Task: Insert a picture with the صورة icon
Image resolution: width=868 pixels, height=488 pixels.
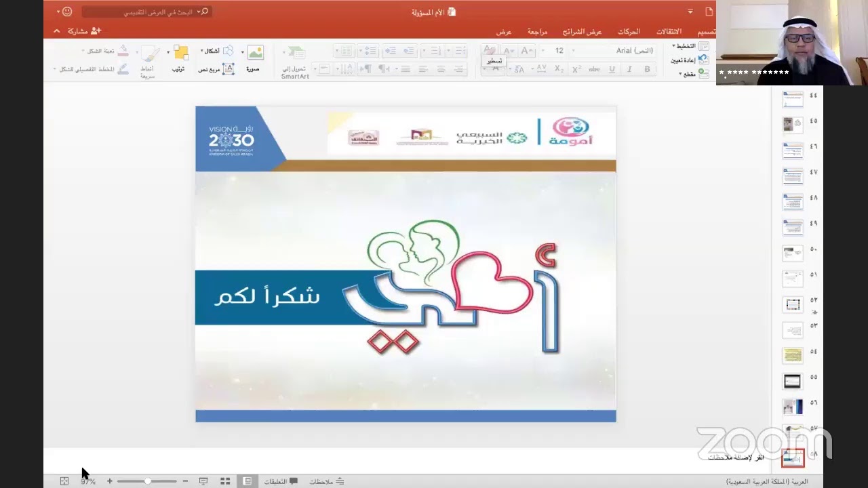Action: [255, 53]
